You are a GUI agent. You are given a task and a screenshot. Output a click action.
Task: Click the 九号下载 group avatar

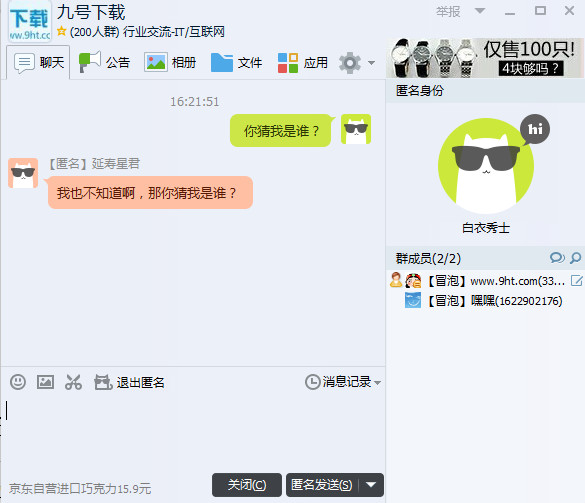tap(30, 21)
